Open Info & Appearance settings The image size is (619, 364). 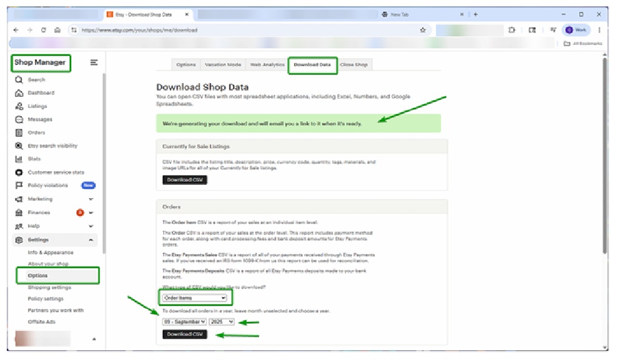click(x=51, y=252)
